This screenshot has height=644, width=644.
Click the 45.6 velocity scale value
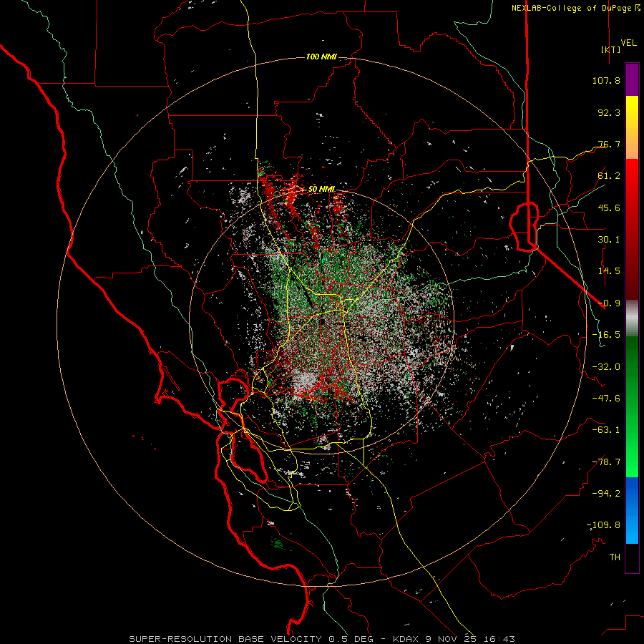click(x=609, y=208)
